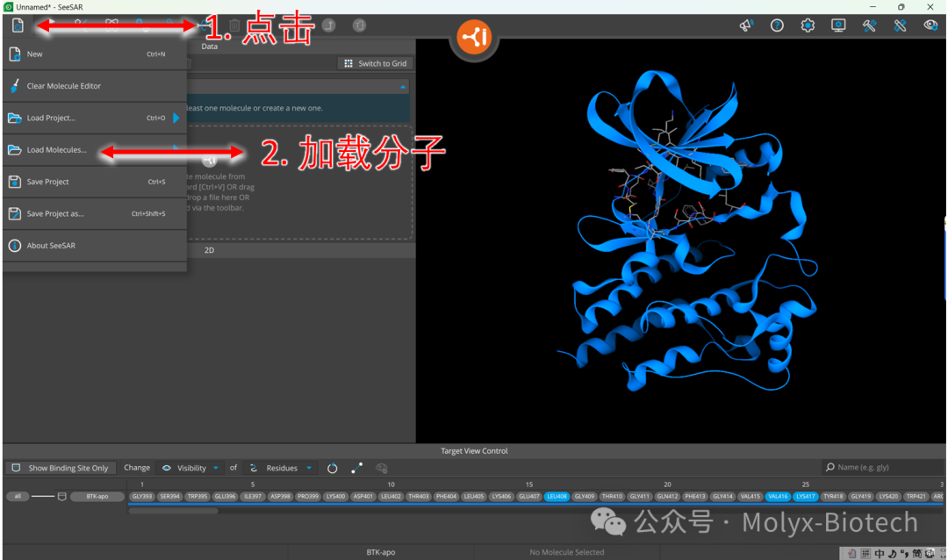Open the Residues dropdown
Screen dimensions: 948x560
(282, 468)
